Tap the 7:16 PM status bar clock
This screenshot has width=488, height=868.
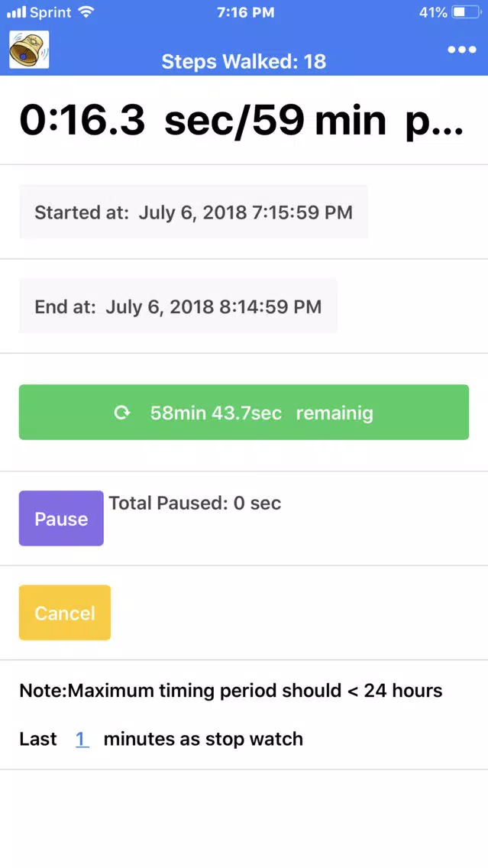coord(244,12)
